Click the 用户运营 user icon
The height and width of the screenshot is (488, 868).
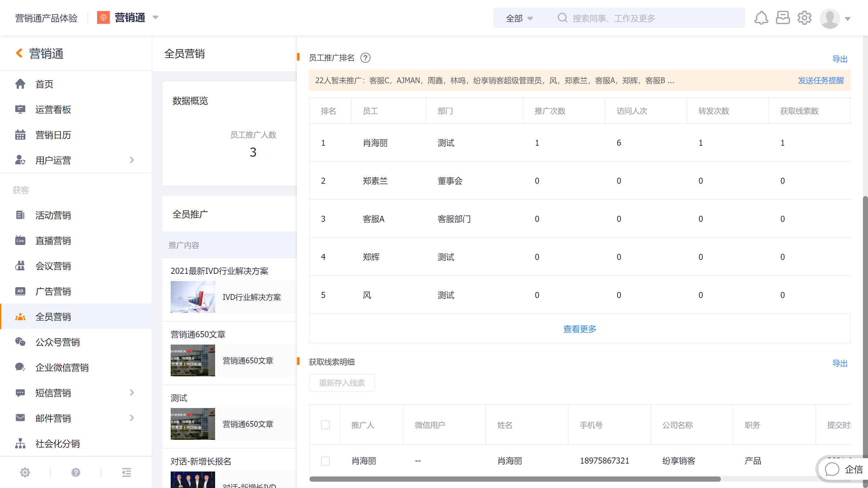[20, 160]
